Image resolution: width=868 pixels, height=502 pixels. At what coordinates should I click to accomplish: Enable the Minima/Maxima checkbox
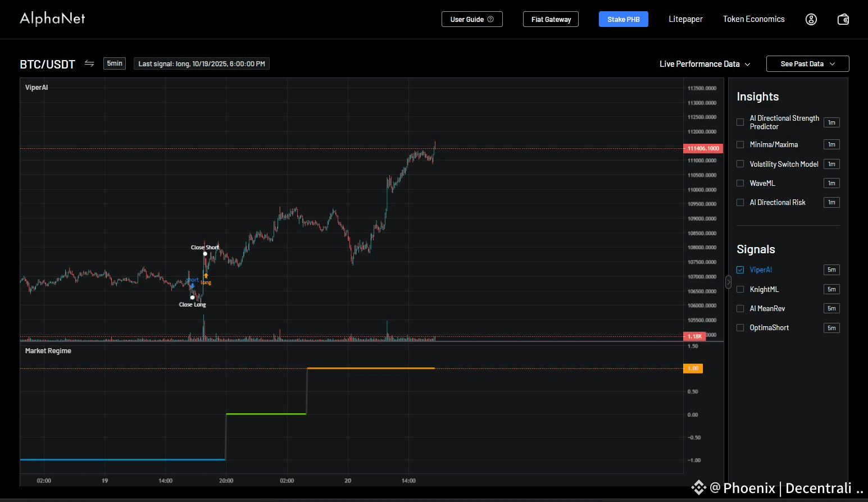pyautogui.click(x=740, y=144)
